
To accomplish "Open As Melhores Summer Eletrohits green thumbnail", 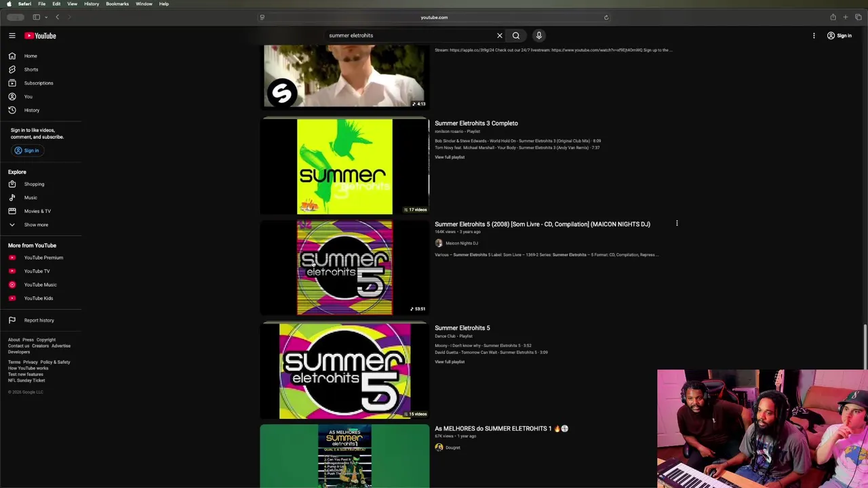I will pyautogui.click(x=344, y=456).
